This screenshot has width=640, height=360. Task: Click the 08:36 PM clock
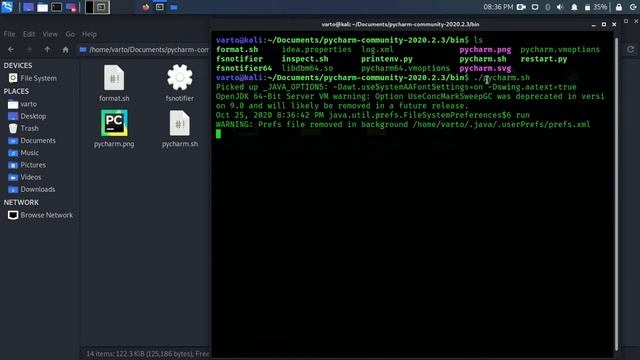pyautogui.click(x=498, y=7)
